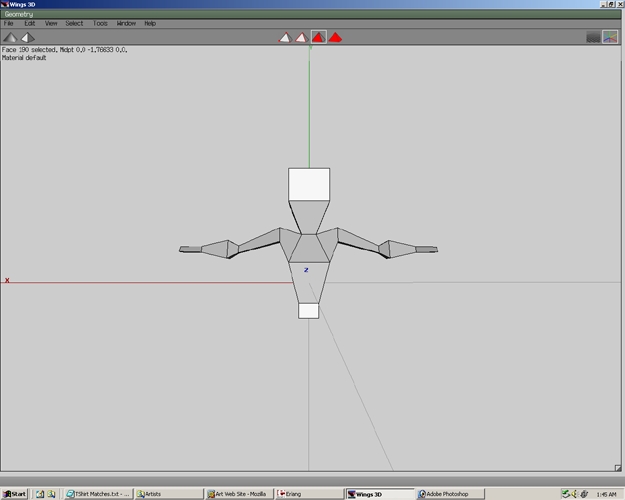This screenshot has height=500, width=625.
Task: Switch to Erlang taskbar window
Action: (310, 494)
